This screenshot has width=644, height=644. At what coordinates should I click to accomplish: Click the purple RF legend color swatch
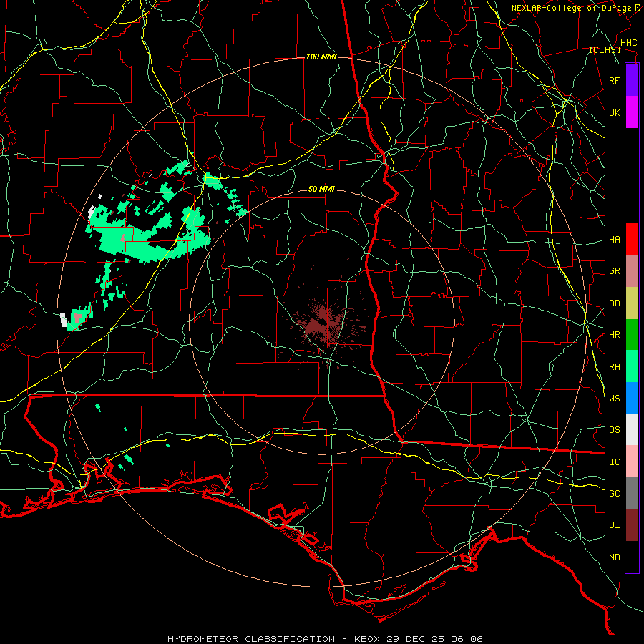[x=632, y=80]
